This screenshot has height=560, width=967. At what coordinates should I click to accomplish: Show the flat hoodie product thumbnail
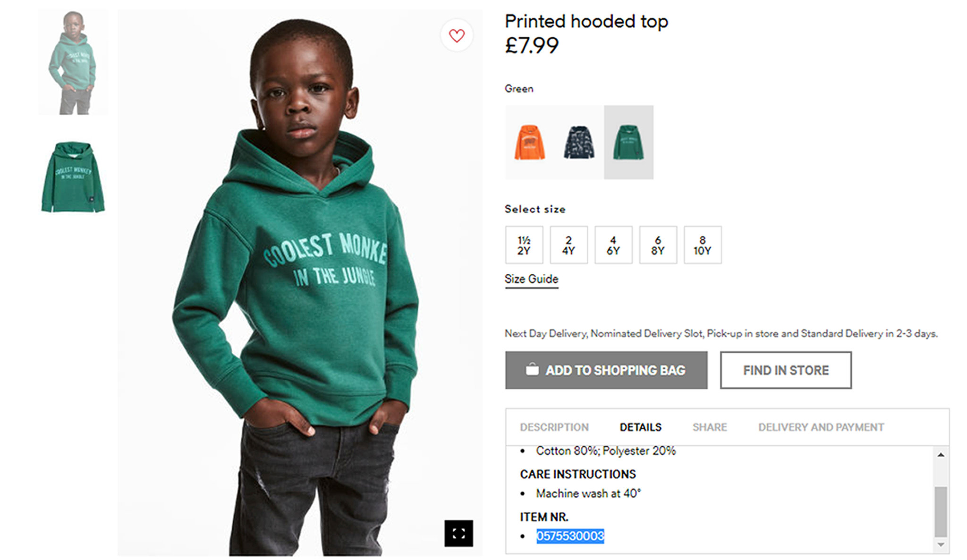coord(73,177)
